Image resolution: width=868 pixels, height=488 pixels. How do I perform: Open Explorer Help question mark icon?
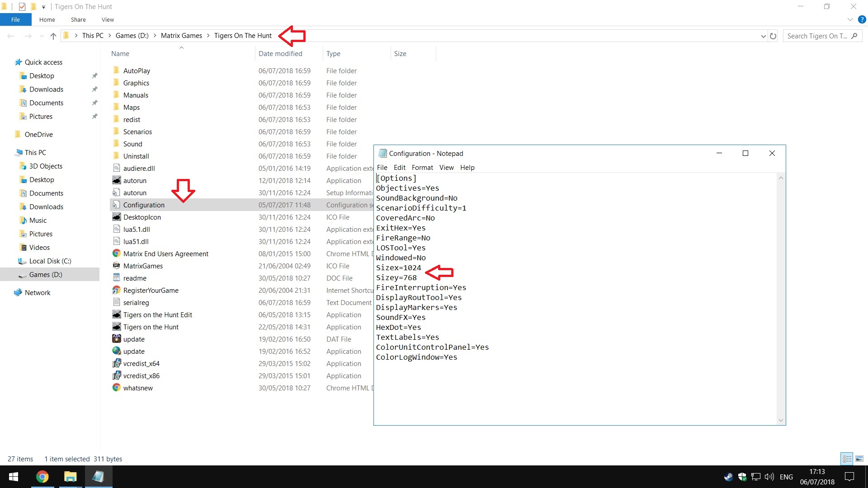(862, 19)
